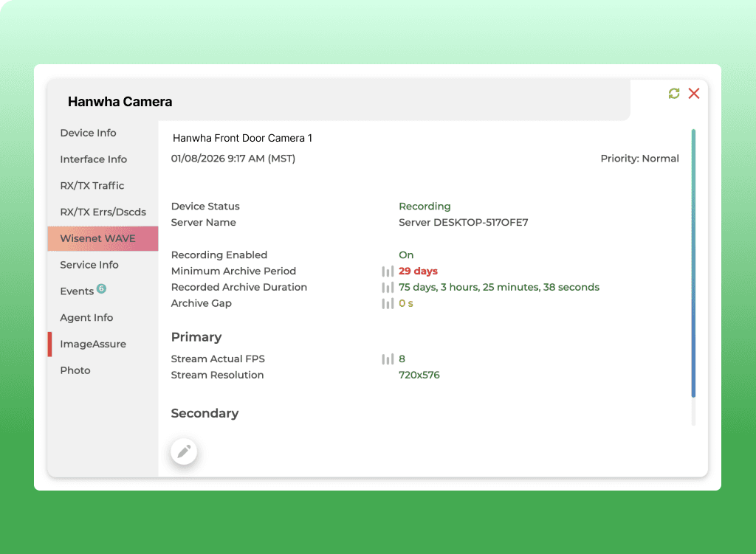Click the Recording Enabled On value
Viewport: 756px width, 554px height.
coord(406,255)
